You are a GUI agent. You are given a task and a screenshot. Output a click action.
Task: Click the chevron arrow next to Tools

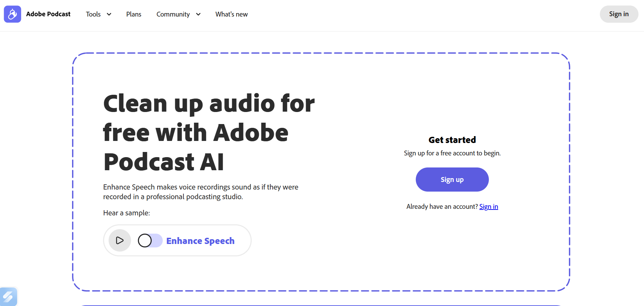[109, 14]
